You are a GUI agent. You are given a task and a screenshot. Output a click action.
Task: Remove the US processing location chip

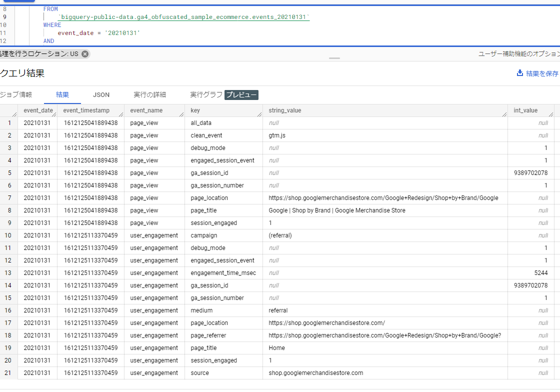(85, 54)
